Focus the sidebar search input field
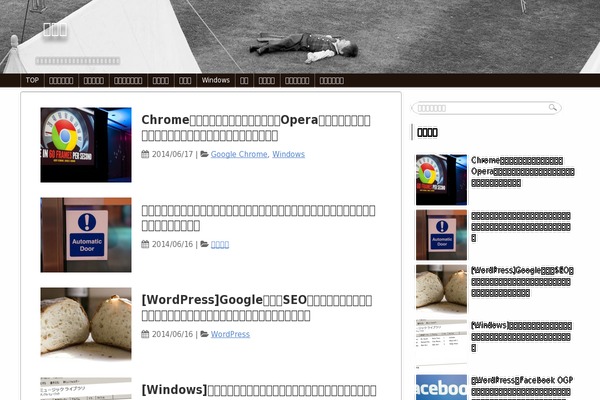 coord(486,108)
